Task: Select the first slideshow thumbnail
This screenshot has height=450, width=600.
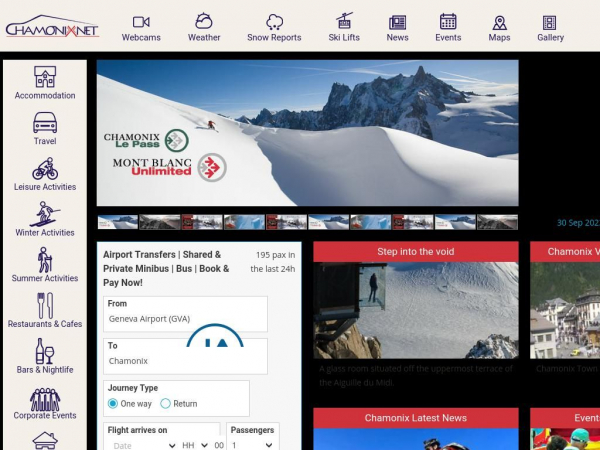Action: (x=117, y=222)
